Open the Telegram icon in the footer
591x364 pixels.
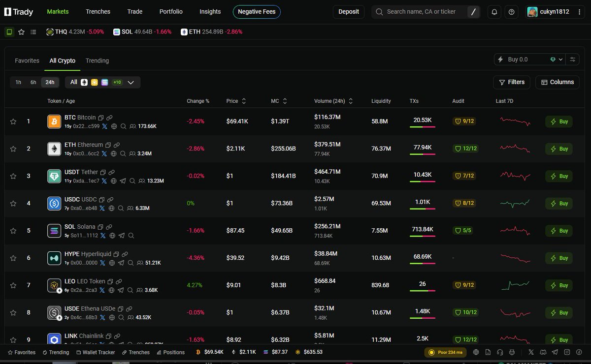555,352
